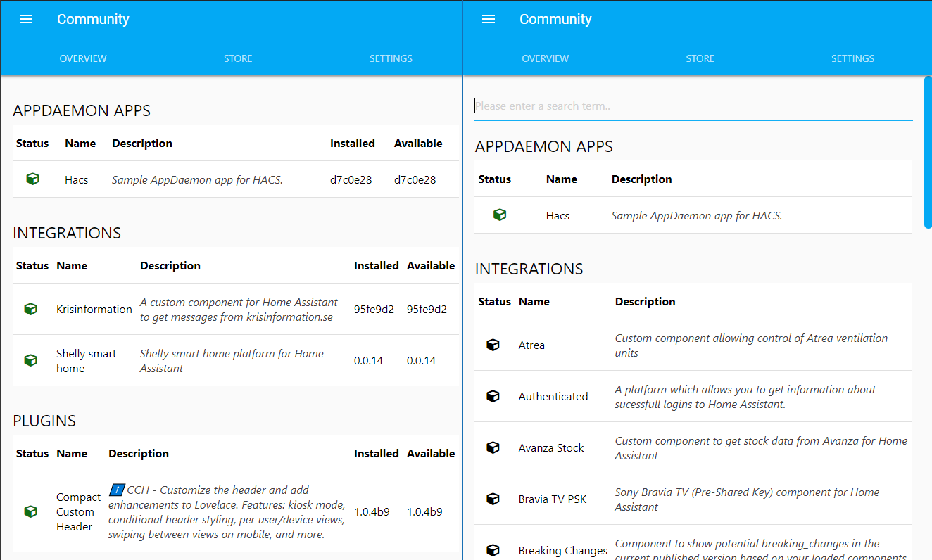
Task: Click Krisinformation green status cube icon
Action: click(31, 309)
